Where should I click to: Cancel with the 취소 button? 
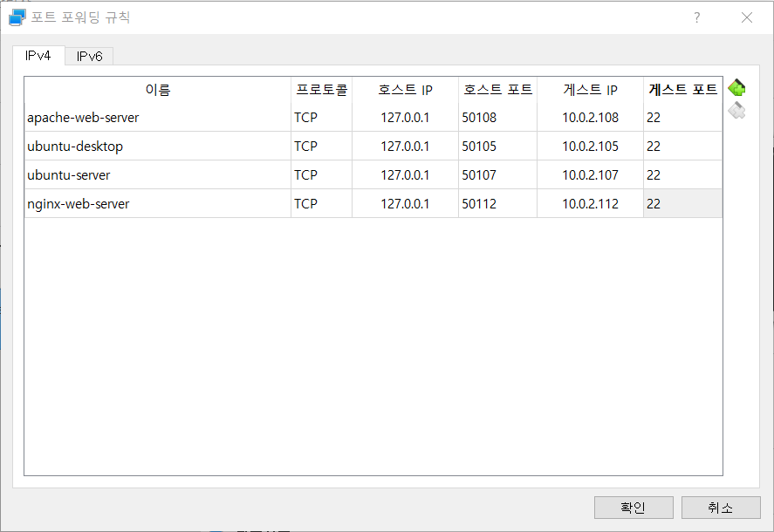pos(721,508)
